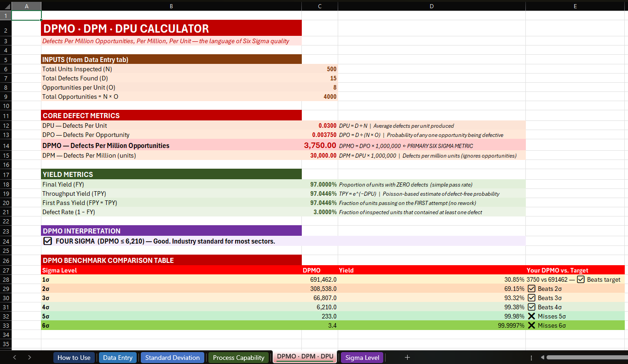Click the previous sheet navigation arrow
The image size is (628, 364).
14,357
